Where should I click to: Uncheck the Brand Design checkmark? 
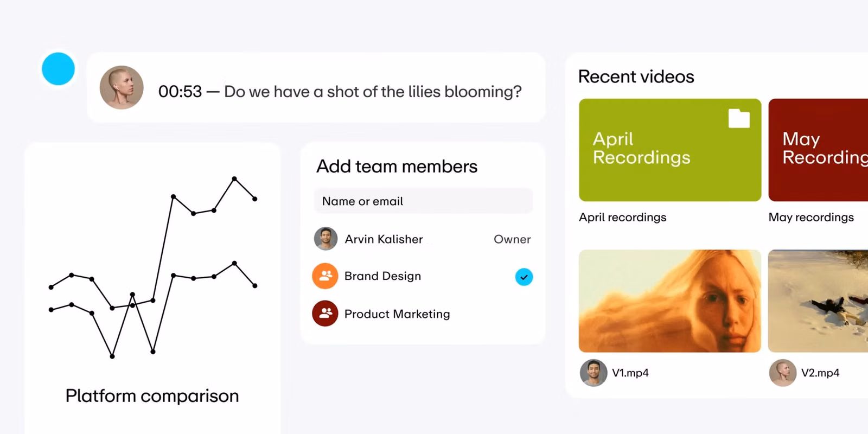coord(524,277)
